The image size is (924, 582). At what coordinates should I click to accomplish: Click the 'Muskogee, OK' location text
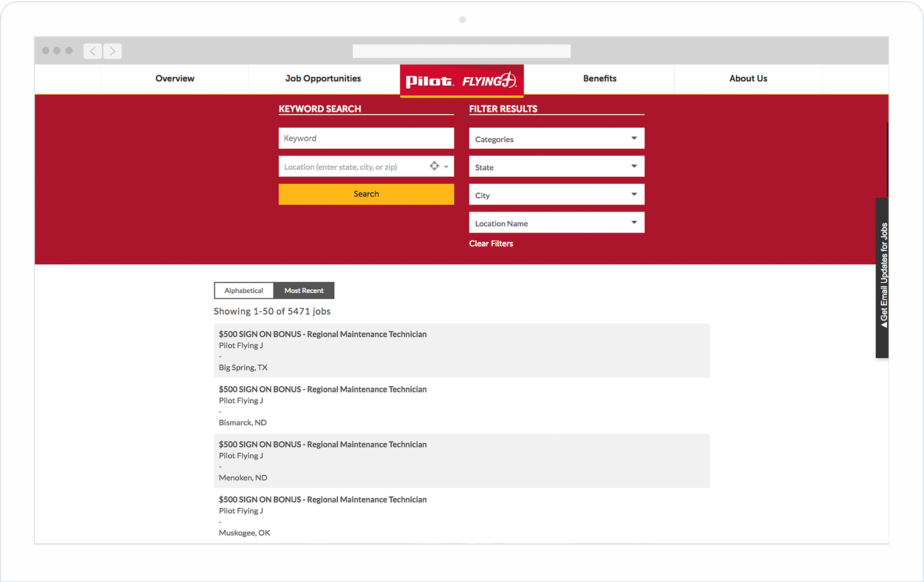click(x=244, y=533)
